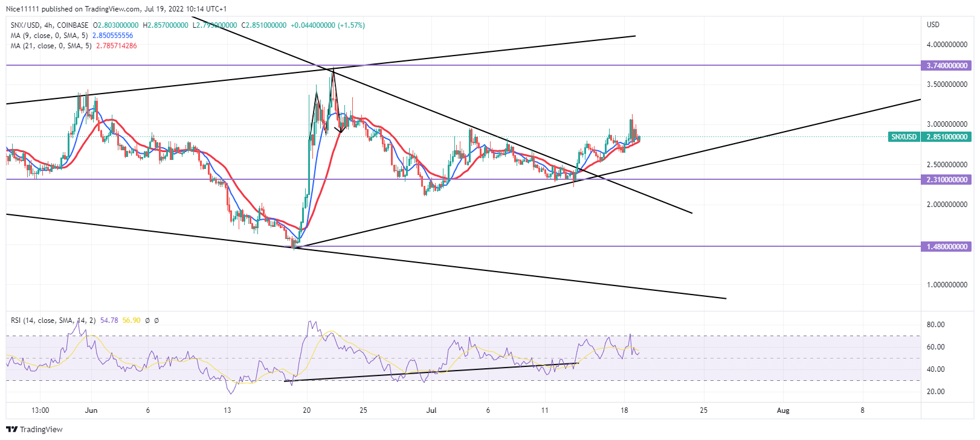This screenshot has height=440, width=980.
Task: Click the 2.851000000 current price label
Action: click(947, 137)
